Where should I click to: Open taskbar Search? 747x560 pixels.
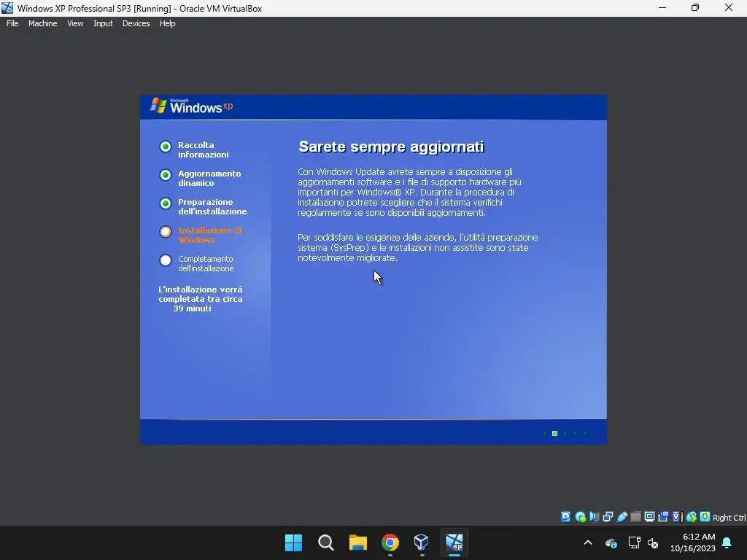(x=326, y=542)
